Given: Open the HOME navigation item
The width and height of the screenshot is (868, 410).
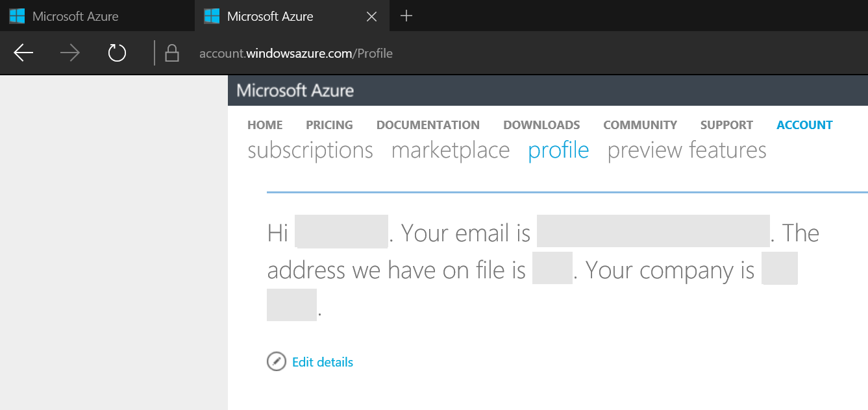Looking at the screenshot, I should point(265,125).
